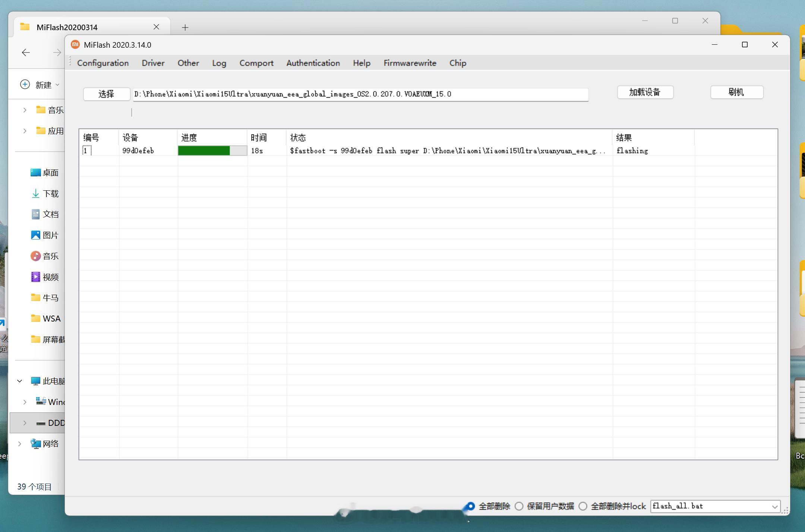Viewport: 805px width, 532px height.
Task: Open the flash_all.bat script dropdown
Action: (x=774, y=506)
